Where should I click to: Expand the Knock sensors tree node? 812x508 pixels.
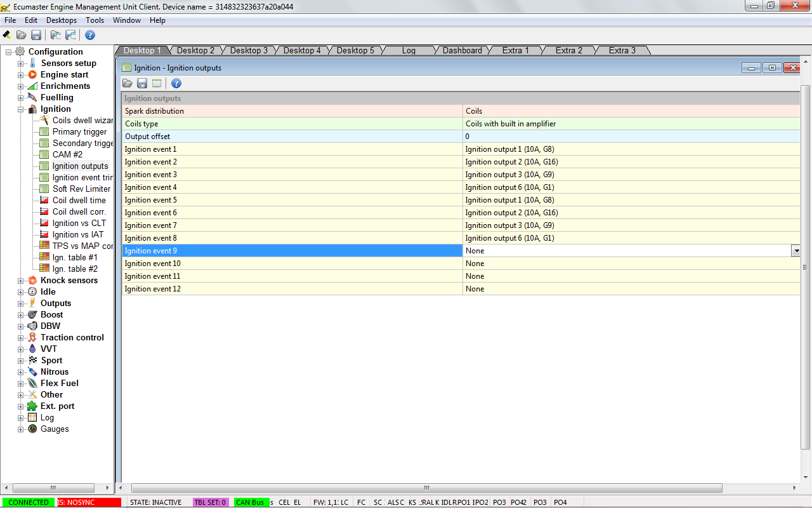(21, 281)
